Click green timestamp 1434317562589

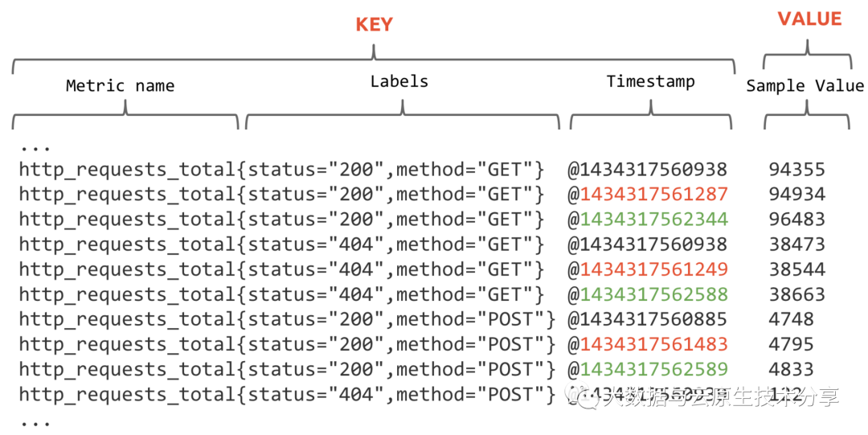(x=653, y=370)
